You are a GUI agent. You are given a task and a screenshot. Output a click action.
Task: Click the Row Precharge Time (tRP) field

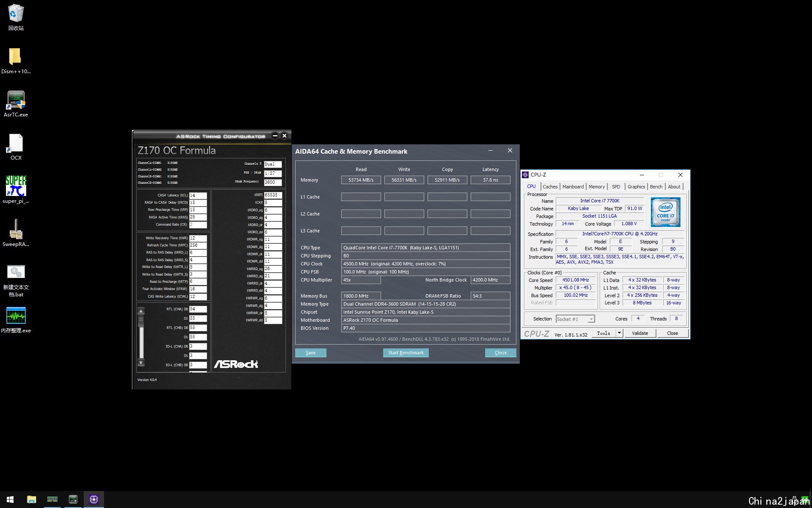pyautogui.click(x=198, y=210)
